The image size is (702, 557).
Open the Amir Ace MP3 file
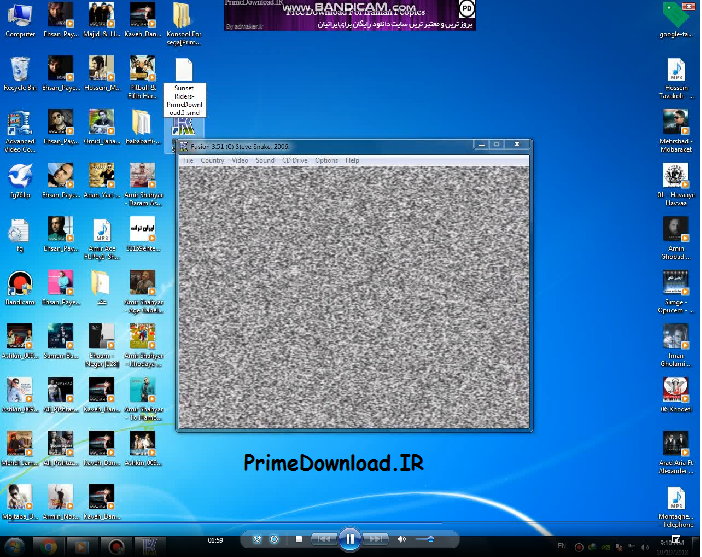coord(102,239)
